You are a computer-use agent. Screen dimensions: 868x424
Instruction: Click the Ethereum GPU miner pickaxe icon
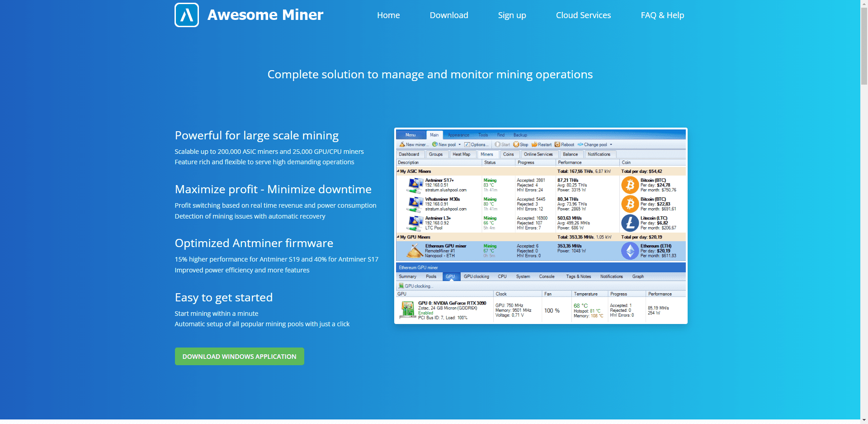click(x=415, y=251)
